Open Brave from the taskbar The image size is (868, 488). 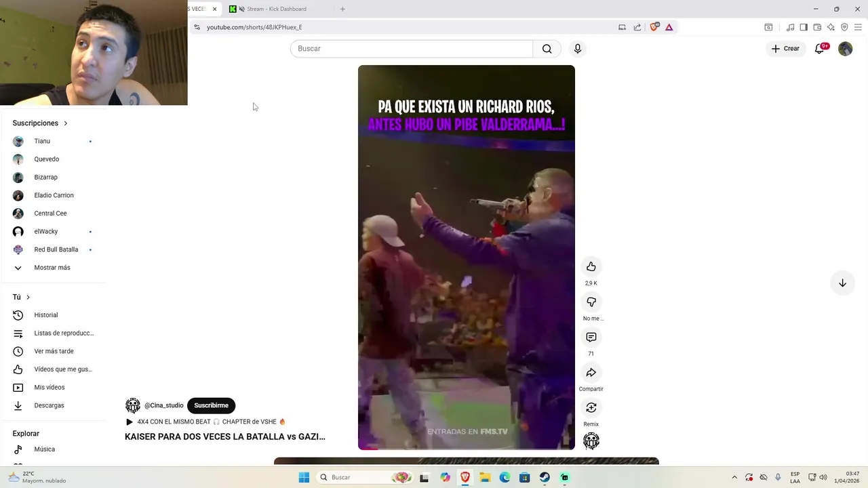[465, 477]
